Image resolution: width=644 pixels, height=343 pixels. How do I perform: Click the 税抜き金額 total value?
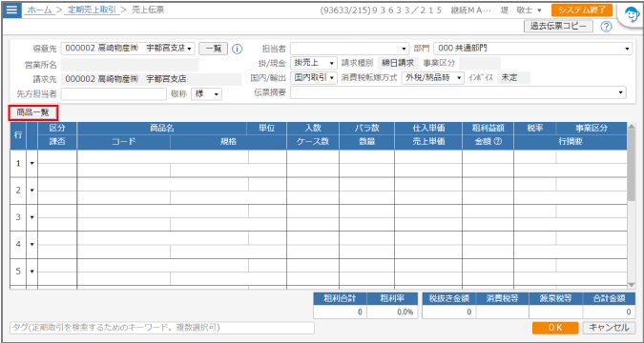(x=449, y=312)
